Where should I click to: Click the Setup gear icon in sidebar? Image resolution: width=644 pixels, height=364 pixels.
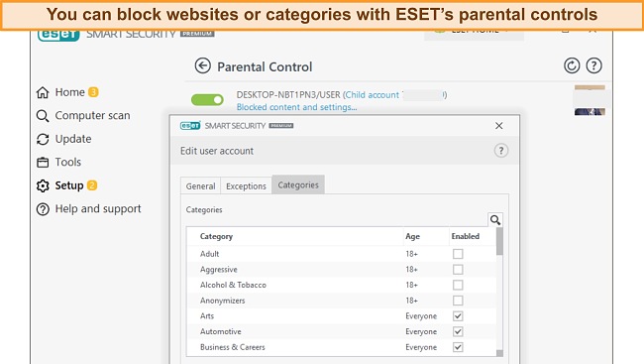[43, 185]
